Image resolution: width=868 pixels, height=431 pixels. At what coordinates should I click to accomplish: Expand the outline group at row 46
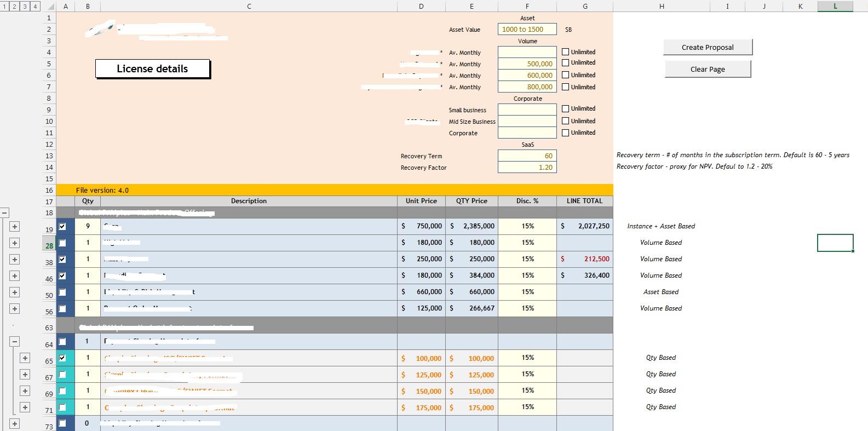click(15, 275)
